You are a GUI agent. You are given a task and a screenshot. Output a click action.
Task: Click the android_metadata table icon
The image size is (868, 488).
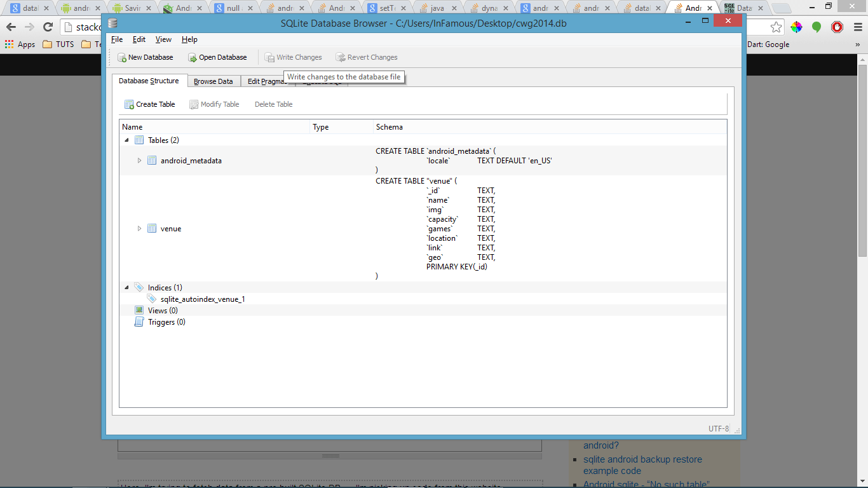[x=151, y=160]
